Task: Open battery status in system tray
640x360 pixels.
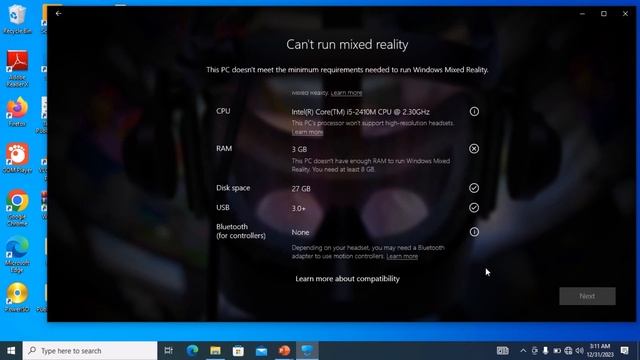Action: [x=557, y=351]
